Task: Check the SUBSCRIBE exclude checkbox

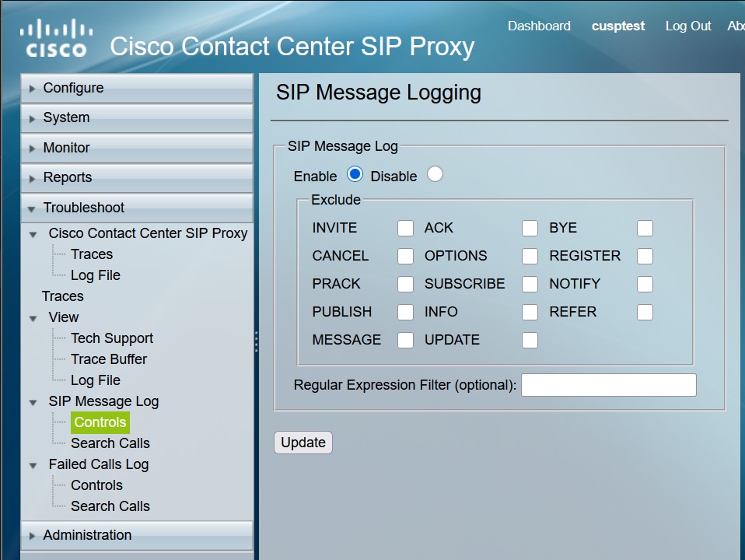Action: (x=530, y=285)
